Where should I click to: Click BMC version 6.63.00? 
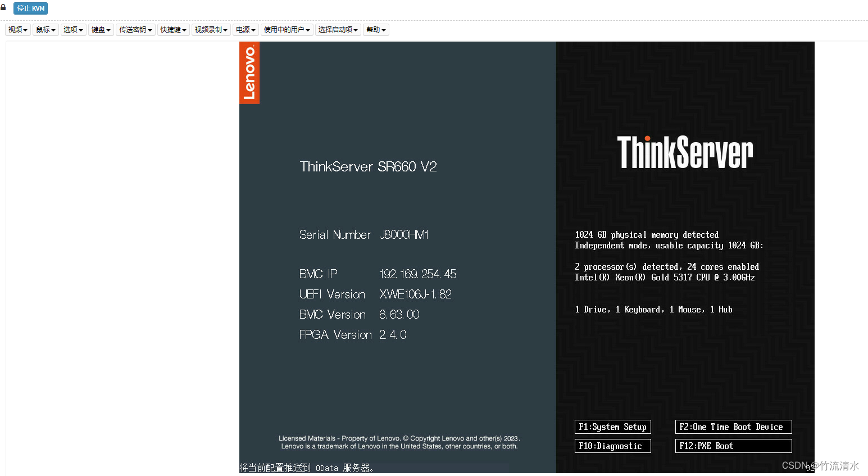click(x=399, y=315)
